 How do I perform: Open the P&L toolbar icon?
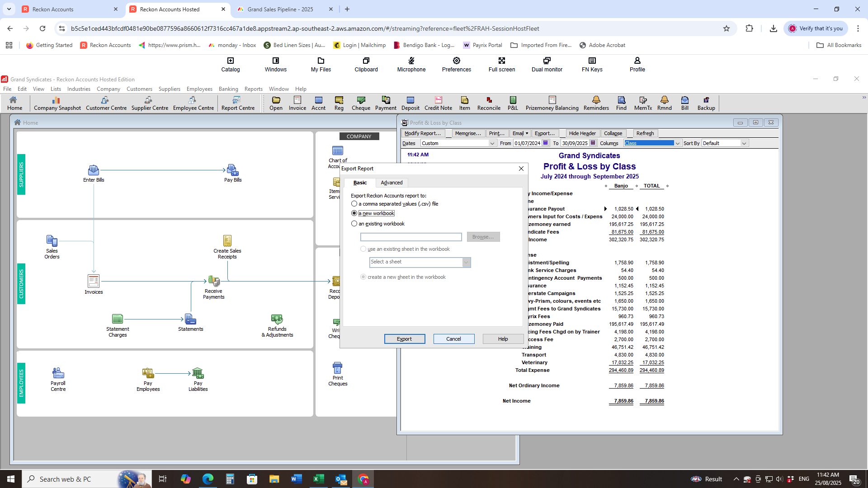pos(513,103)
